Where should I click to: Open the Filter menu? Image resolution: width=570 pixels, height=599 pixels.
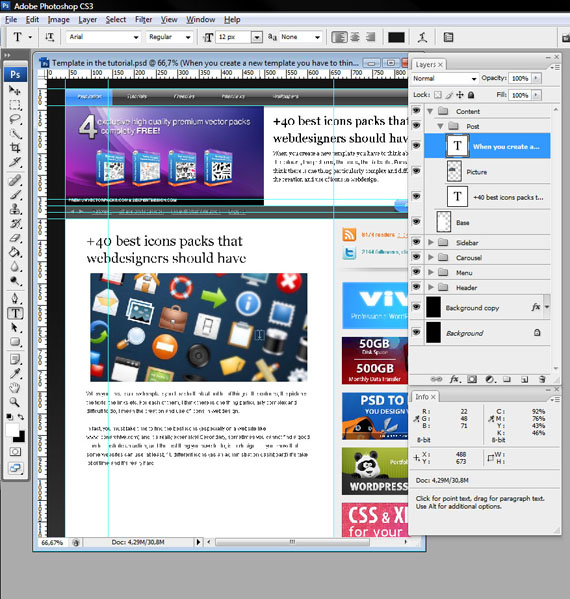click(x=143, y=19)
